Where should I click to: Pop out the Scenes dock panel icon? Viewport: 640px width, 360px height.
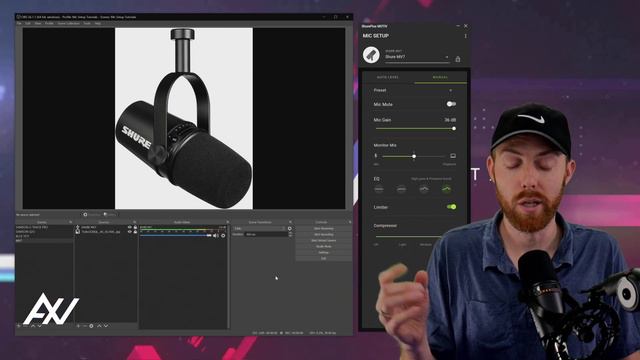pyautogui.click(x=70, y=222)
